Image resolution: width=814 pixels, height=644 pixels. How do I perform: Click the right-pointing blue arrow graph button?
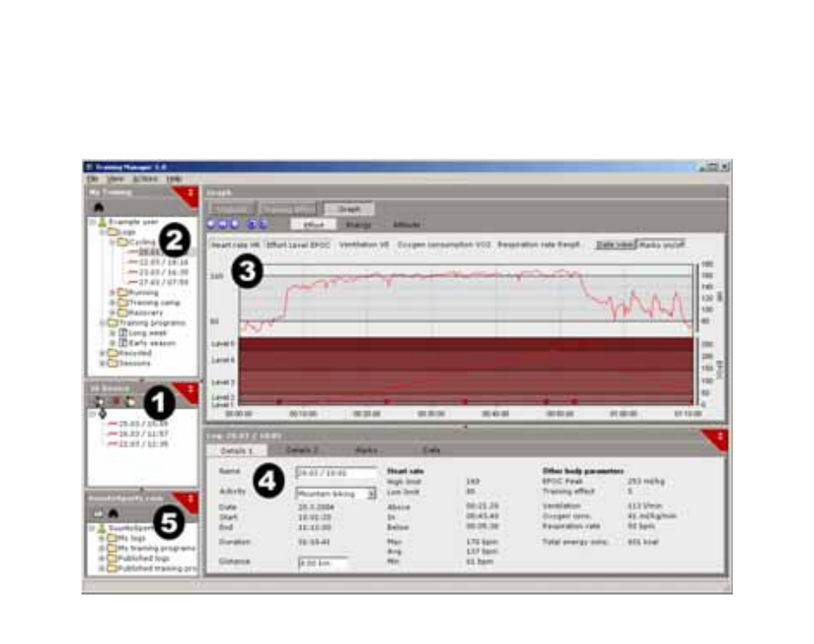[235, 224]
